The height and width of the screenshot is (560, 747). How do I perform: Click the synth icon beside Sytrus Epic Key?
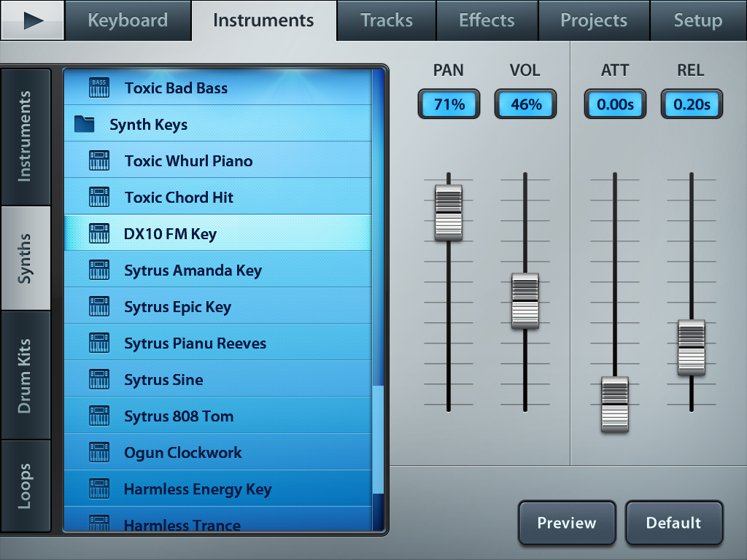click(99, 307)
